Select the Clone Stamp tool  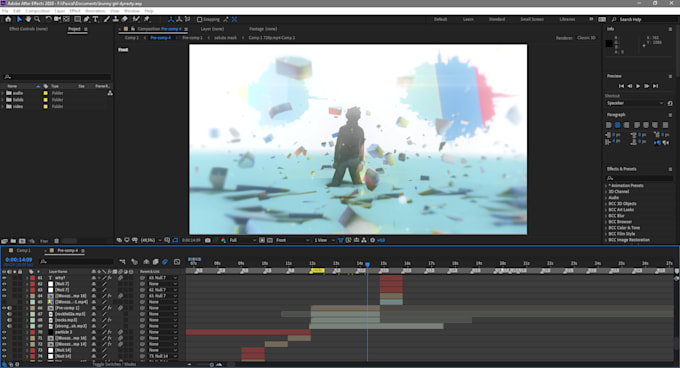116,19
